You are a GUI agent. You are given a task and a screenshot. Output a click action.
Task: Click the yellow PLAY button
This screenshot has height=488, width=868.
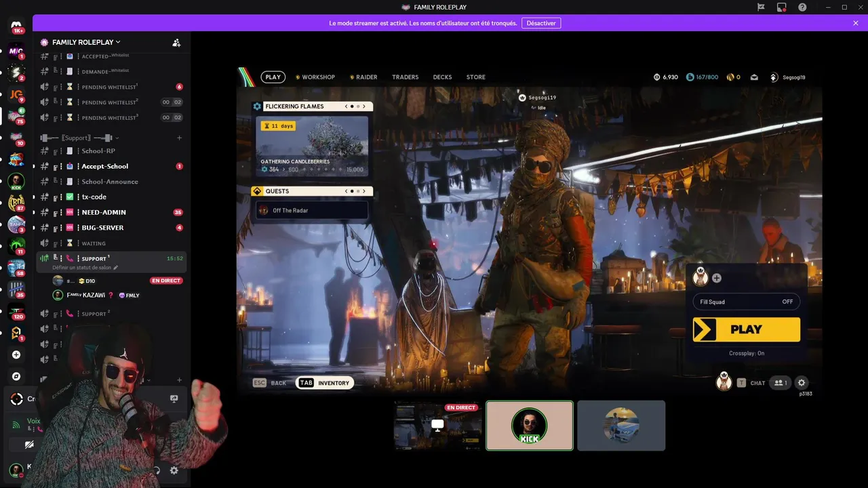tap(747, 329)
